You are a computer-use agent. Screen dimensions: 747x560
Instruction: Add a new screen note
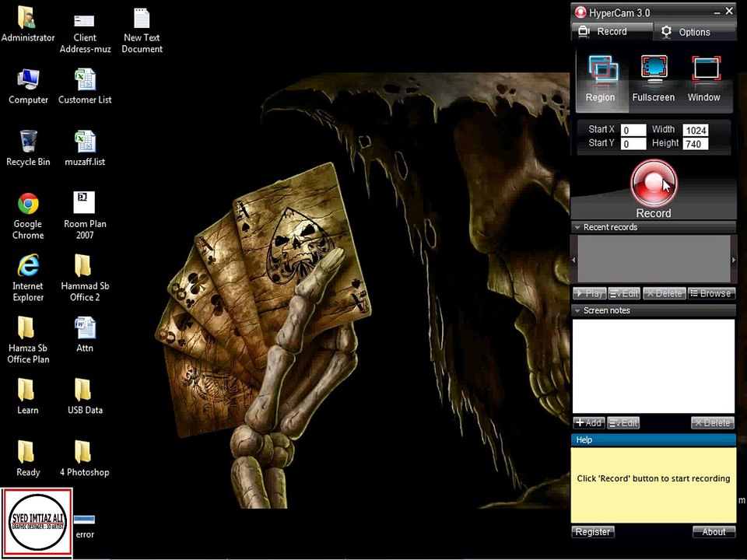(589, 423)
